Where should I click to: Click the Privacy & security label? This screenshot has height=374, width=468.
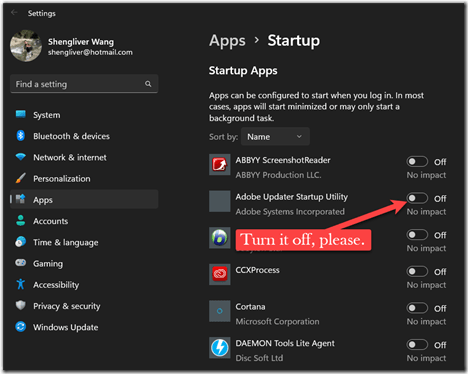point(66,306)
